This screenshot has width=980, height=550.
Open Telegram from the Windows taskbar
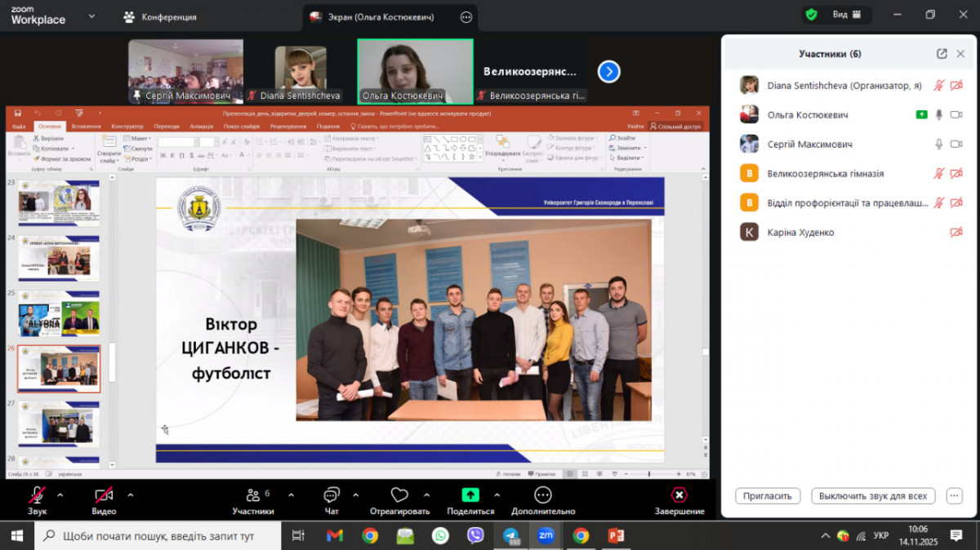[510, 536]
